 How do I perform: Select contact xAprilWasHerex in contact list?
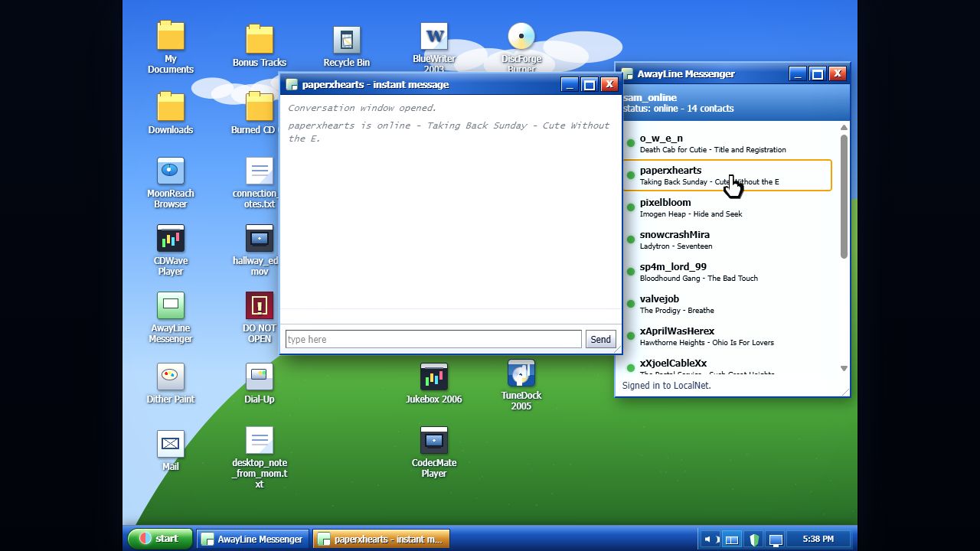727,336
